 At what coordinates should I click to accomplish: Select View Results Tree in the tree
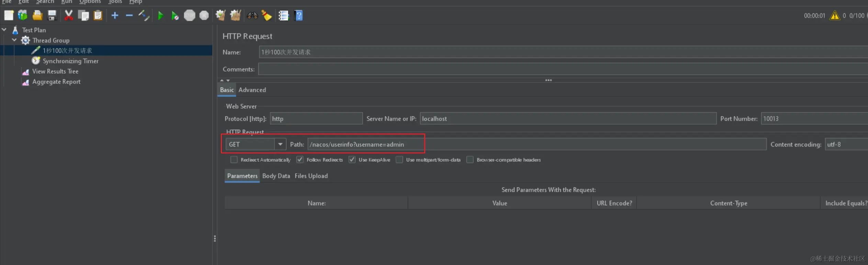[x=55, y=71]
